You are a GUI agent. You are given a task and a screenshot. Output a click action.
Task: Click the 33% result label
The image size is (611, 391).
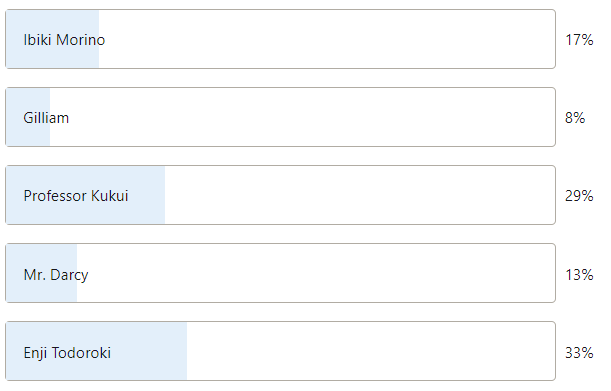tap(579, 353)
